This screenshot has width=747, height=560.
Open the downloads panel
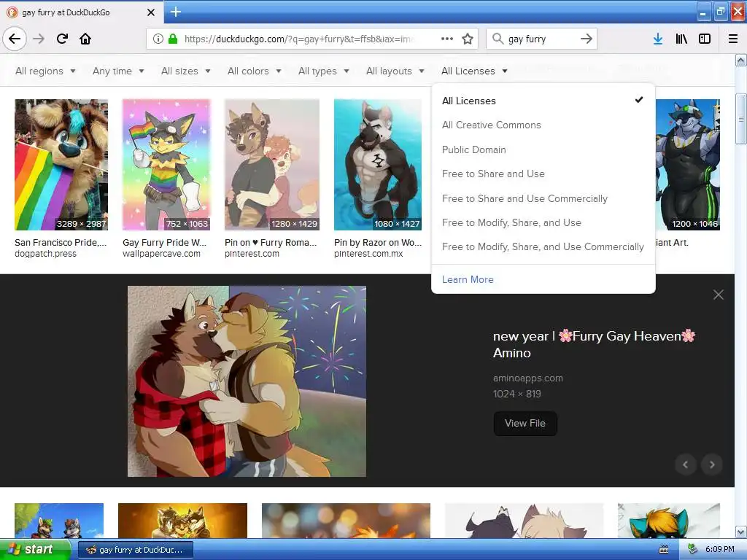pyautogui.click(x=658, y=39)
